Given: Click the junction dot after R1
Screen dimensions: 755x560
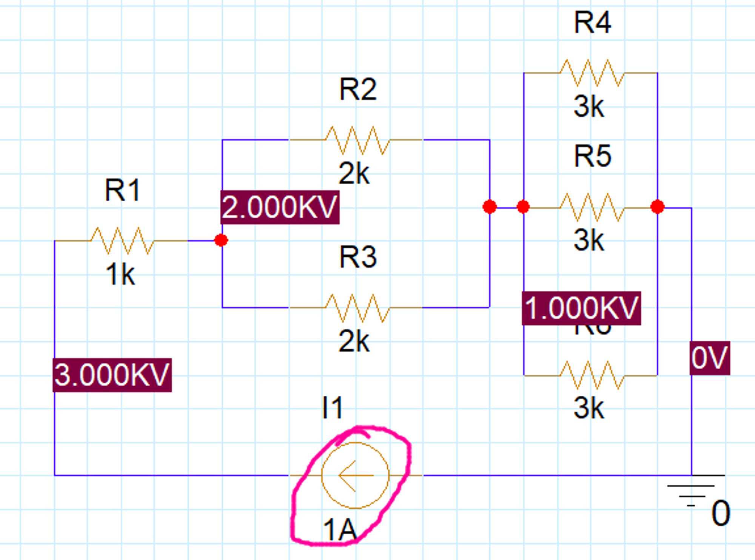Looking at the screenshot, I should [221, 240].
